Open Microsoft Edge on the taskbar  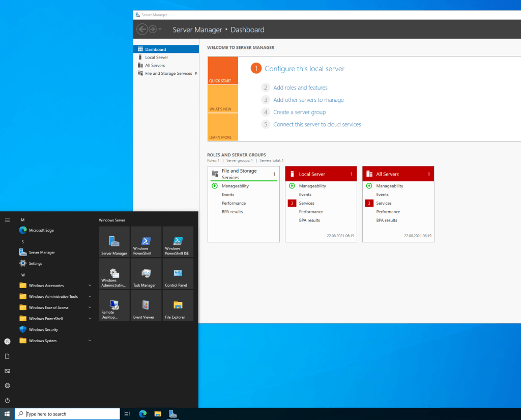pyautogui.click(x=143, y=414)
